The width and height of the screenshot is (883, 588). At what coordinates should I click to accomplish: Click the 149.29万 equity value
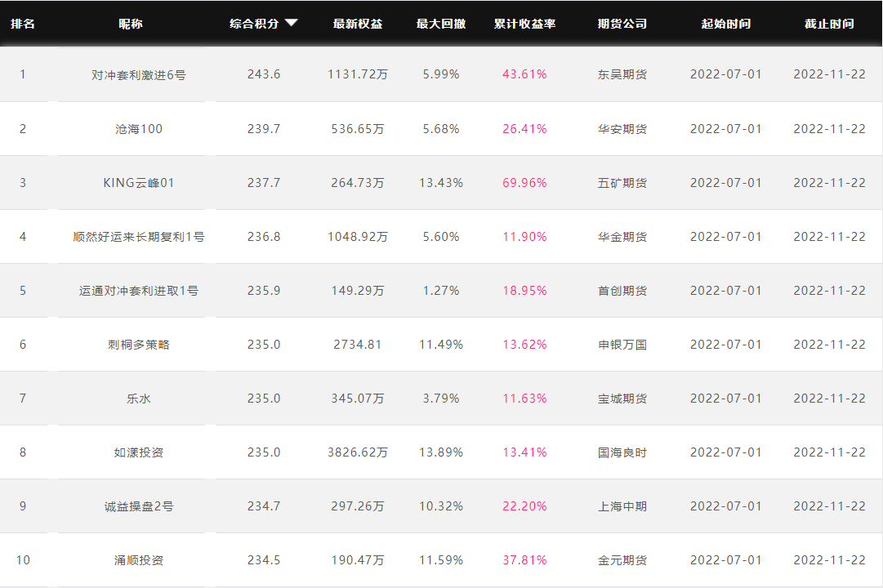358,291
